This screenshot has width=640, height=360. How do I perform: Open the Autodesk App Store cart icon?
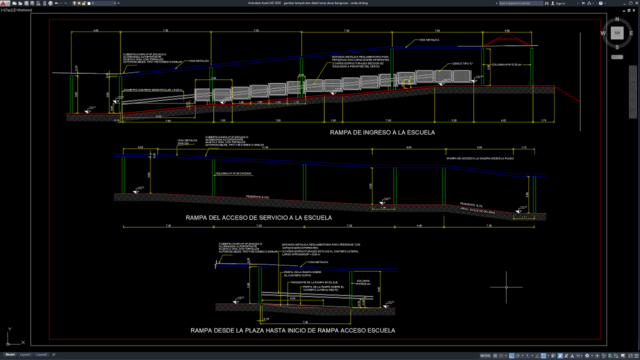583,3
